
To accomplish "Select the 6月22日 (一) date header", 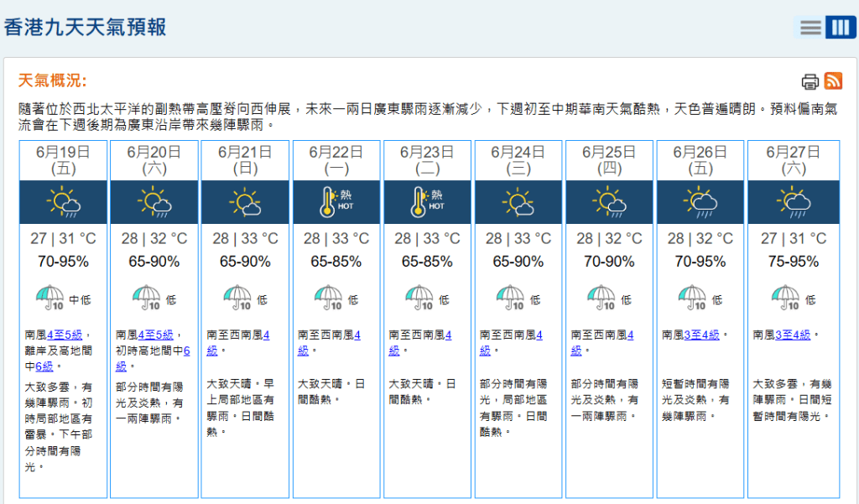I will (336, 160).
